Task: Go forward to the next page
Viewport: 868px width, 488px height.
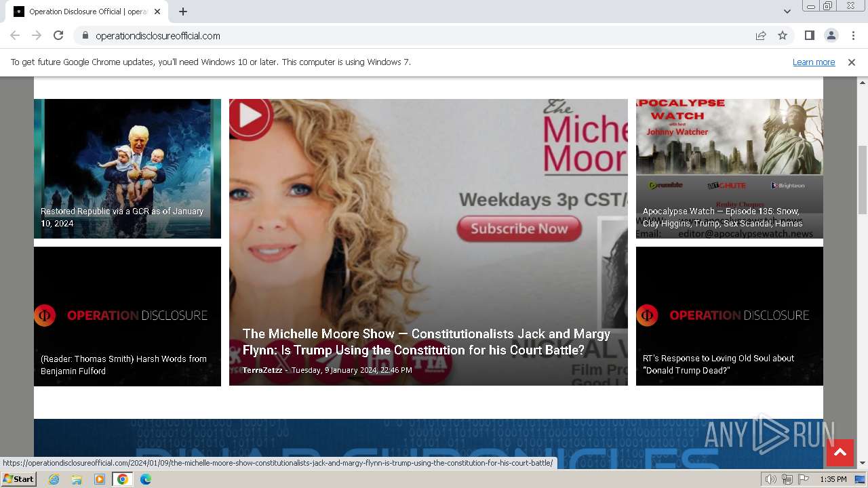Action: tap(37, 35)
